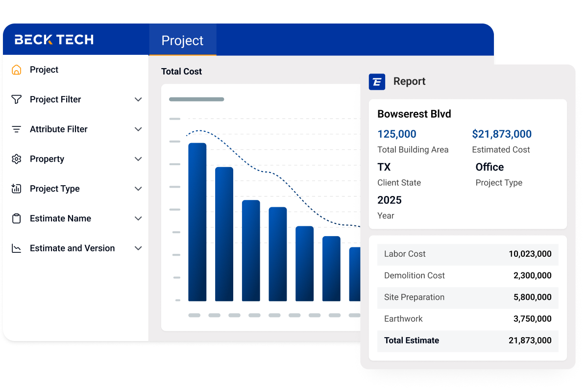Select the tallest bar in the chart
This screenshot has width=588, height=392.
tap(197, 222)
